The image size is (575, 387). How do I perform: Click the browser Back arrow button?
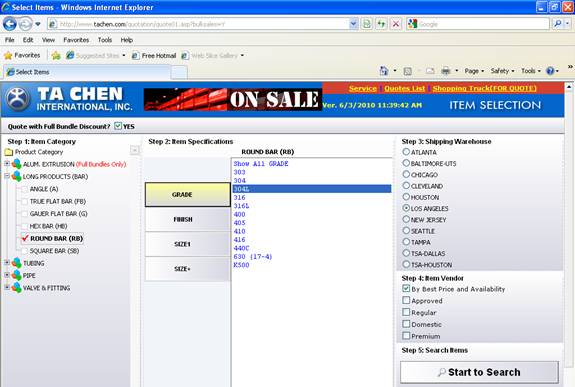pyautogui.click(x=10, y=24)
